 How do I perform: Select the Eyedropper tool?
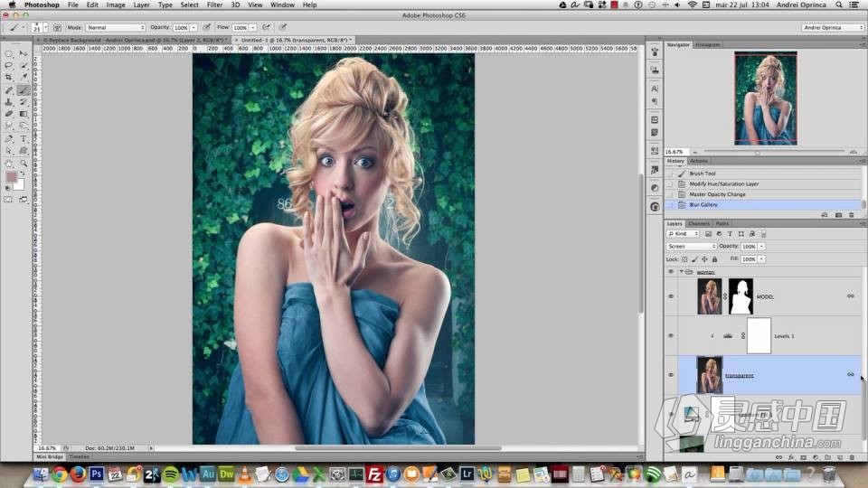[24, 78]
